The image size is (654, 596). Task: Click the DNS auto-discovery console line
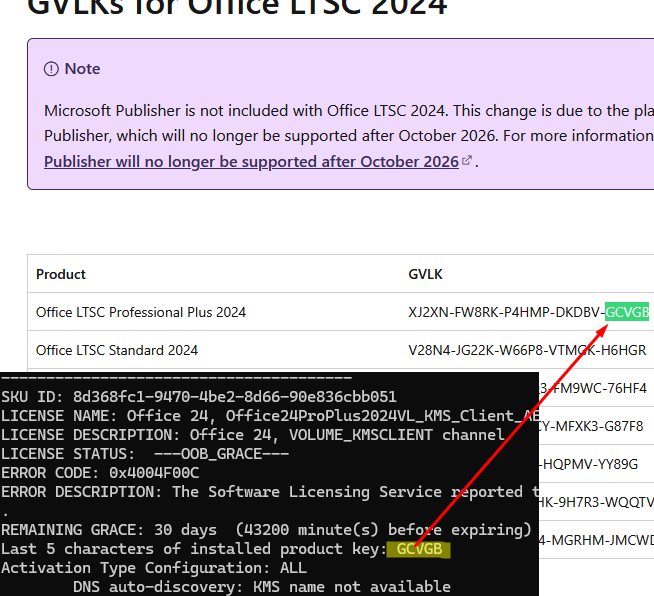(x=262, y=587)
